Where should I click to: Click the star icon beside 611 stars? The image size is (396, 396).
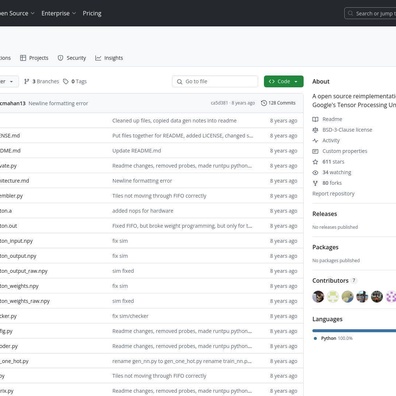[315, 162]
